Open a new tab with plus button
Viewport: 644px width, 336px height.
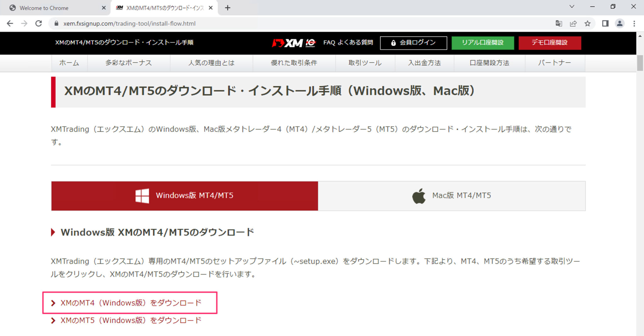228,8
